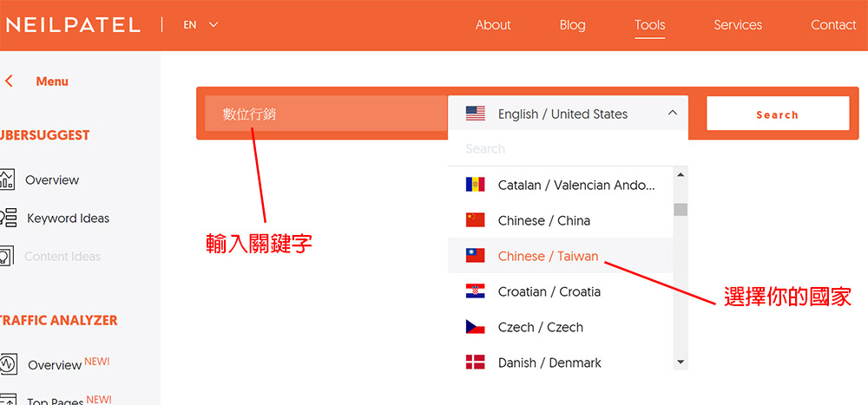Collapse the sidebar with the back chevron

tap(9, 82)
